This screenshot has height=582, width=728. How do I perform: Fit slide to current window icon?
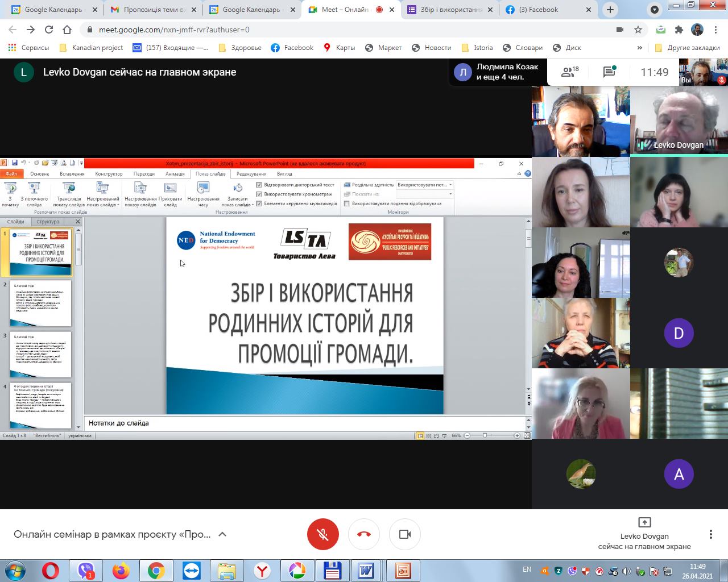(x=527, y=436)
